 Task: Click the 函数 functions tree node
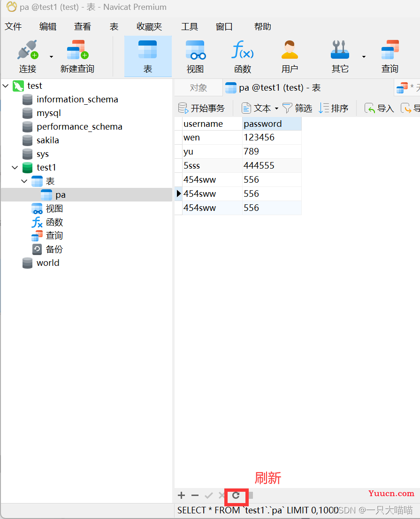click(54, 222)
